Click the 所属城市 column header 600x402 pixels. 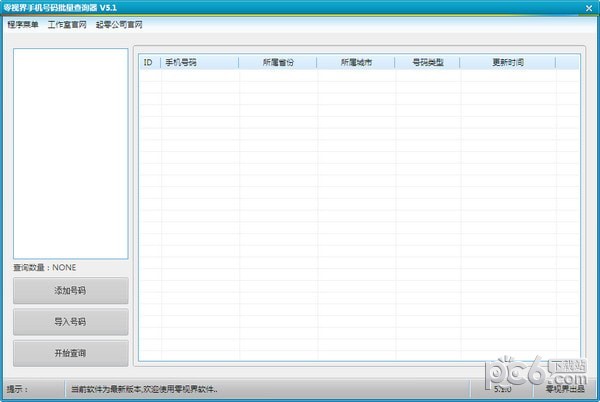pyautogui.click(x=356, y=62)
